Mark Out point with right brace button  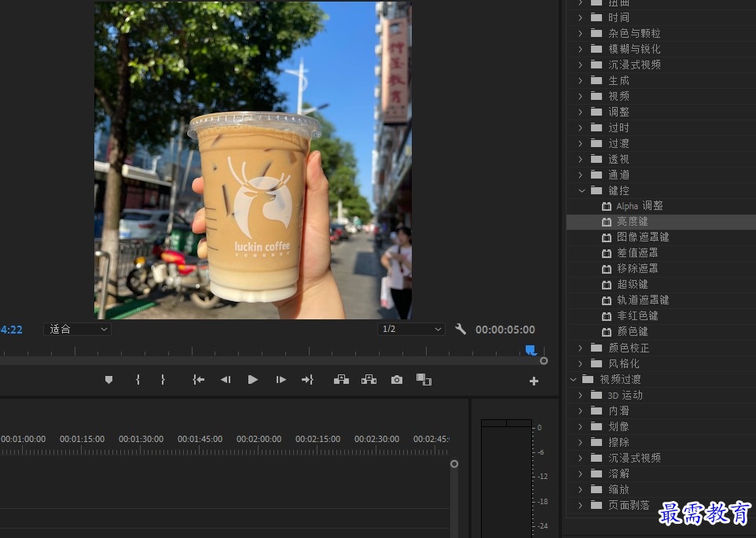(x=163, y=380)
